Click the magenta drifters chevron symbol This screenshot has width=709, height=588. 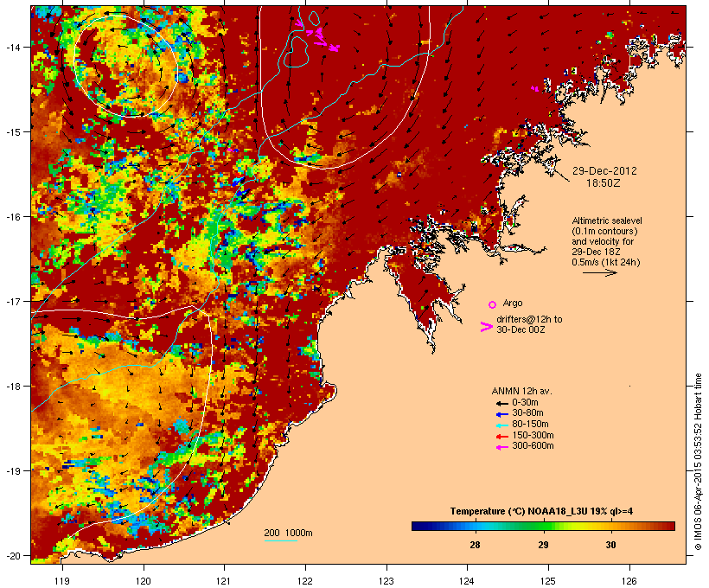[x=486, y=327]
